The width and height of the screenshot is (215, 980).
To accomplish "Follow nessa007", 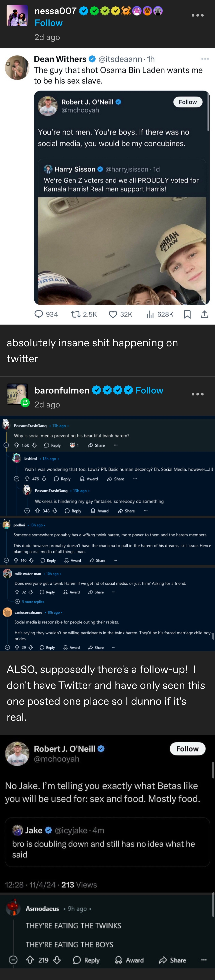I will coord(48,23).
